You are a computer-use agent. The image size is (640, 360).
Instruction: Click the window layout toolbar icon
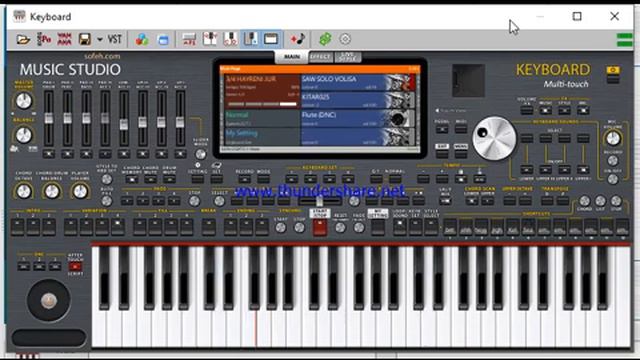271,39
